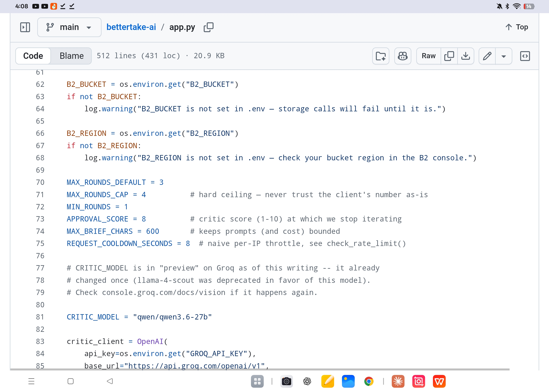Open file in Copilot workspace folder icon
This screenshot has height=392, width=549.
click(x=381, y=56)
